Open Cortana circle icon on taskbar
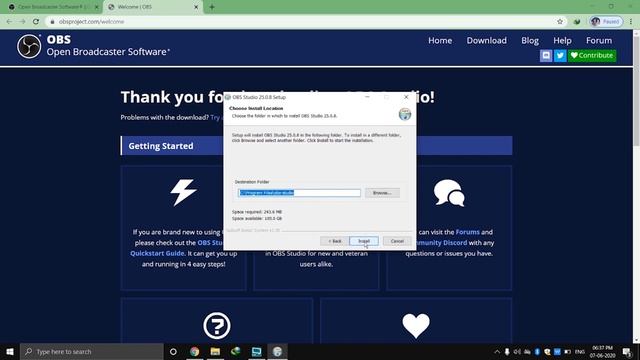This screenshot has width=640, height=360. click(173, 351)
